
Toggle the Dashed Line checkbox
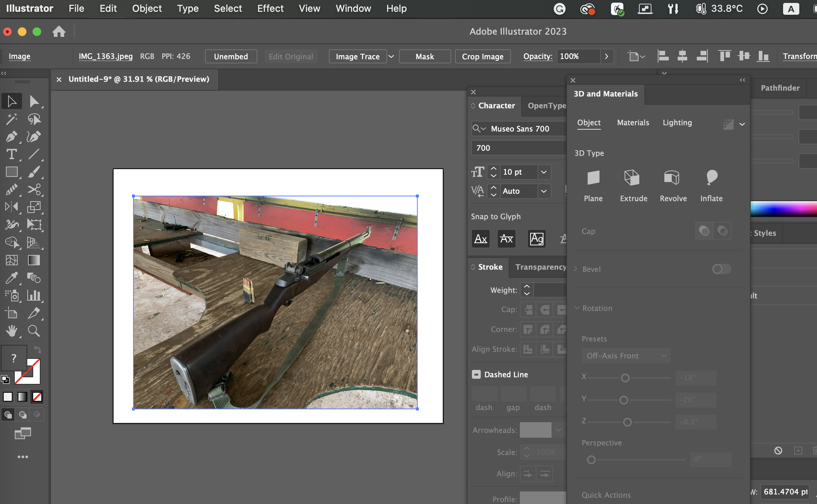point(476,374)
